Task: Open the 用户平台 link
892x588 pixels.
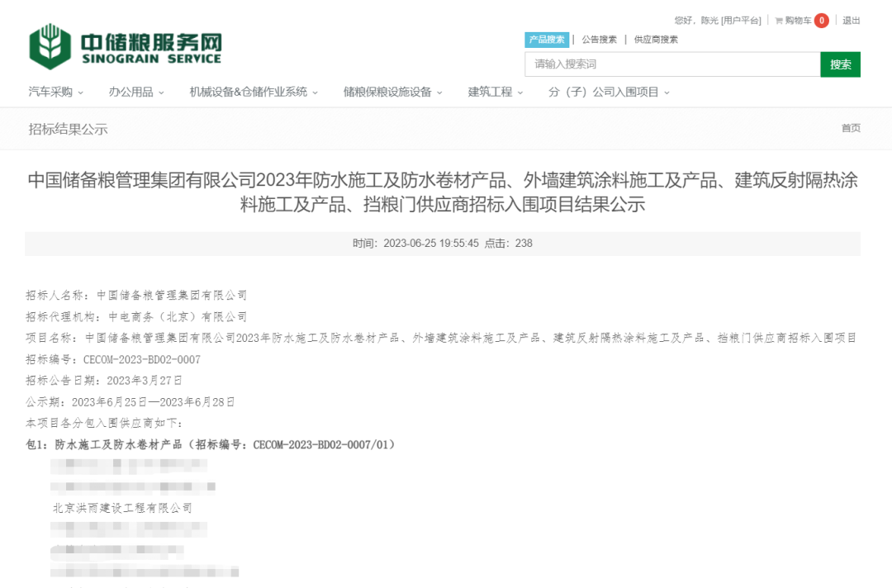Action: [741, 21]
